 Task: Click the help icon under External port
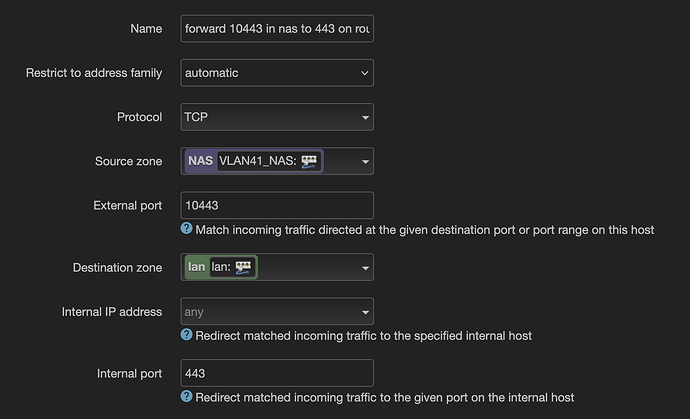coord(187,228)
